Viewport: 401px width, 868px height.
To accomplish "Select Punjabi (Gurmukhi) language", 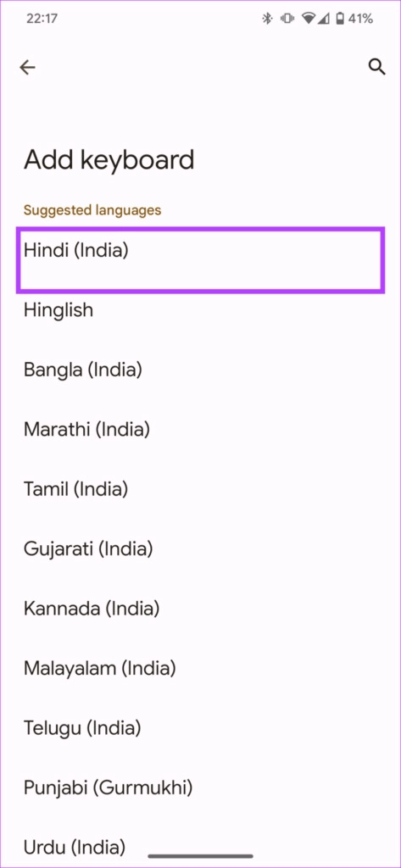I will [x=200, y=787].
